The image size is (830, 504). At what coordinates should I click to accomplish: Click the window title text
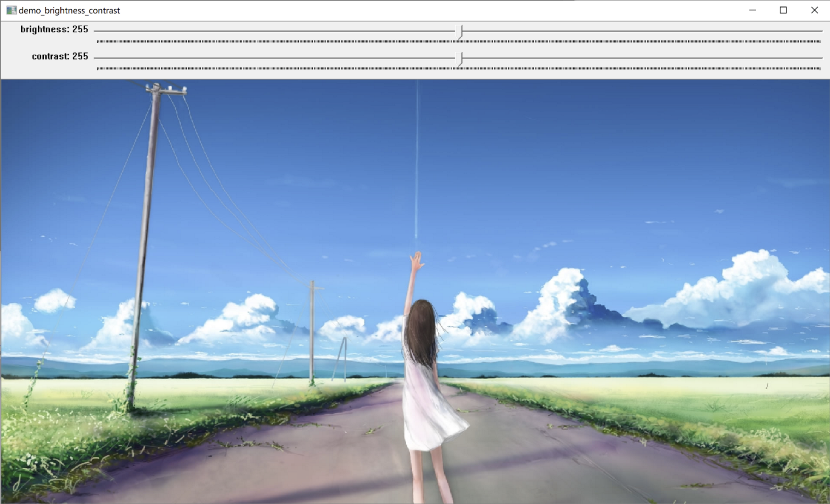(69, 10)
